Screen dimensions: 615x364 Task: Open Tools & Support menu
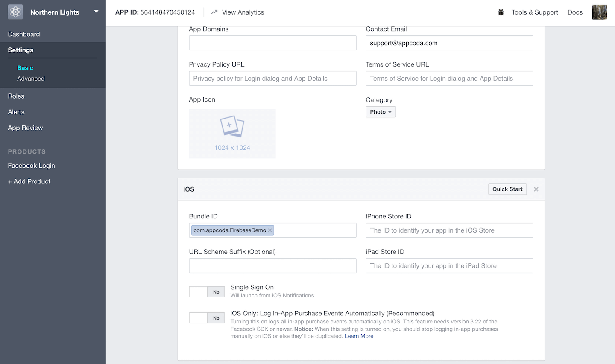(x=535, y=12)
